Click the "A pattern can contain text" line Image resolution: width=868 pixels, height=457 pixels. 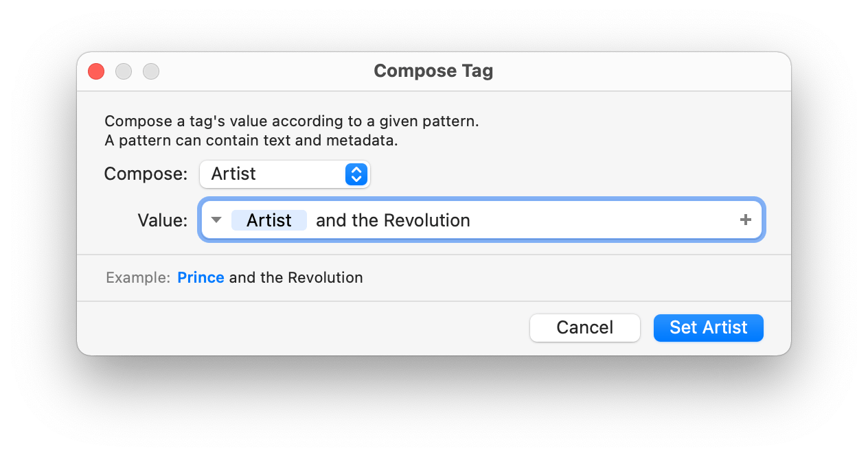click(x=251, y=141)
